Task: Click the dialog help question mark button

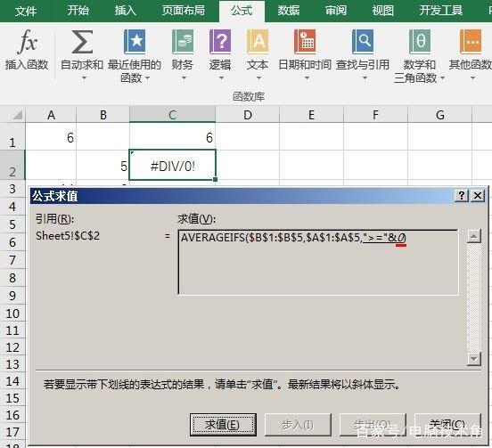Action: [462, 196]
